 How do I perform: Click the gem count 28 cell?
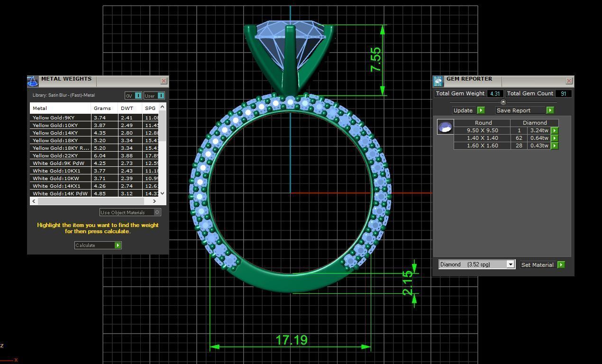519,146
